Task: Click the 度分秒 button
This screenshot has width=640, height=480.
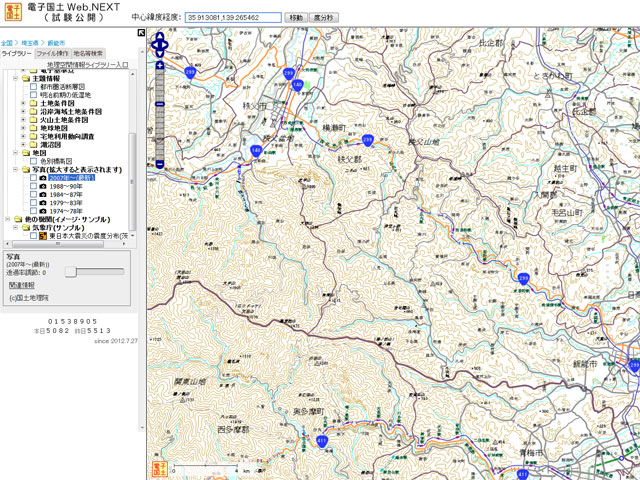Action: coord(325,18)
